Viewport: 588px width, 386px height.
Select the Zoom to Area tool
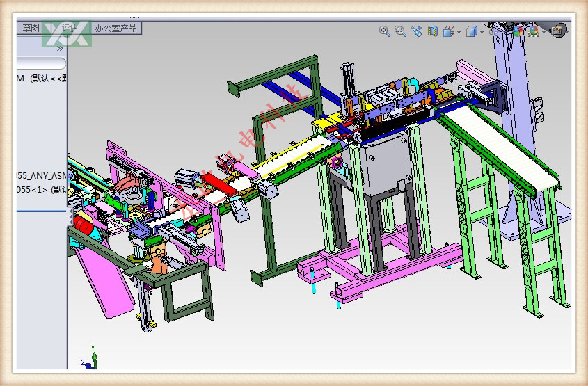(400, 31)
